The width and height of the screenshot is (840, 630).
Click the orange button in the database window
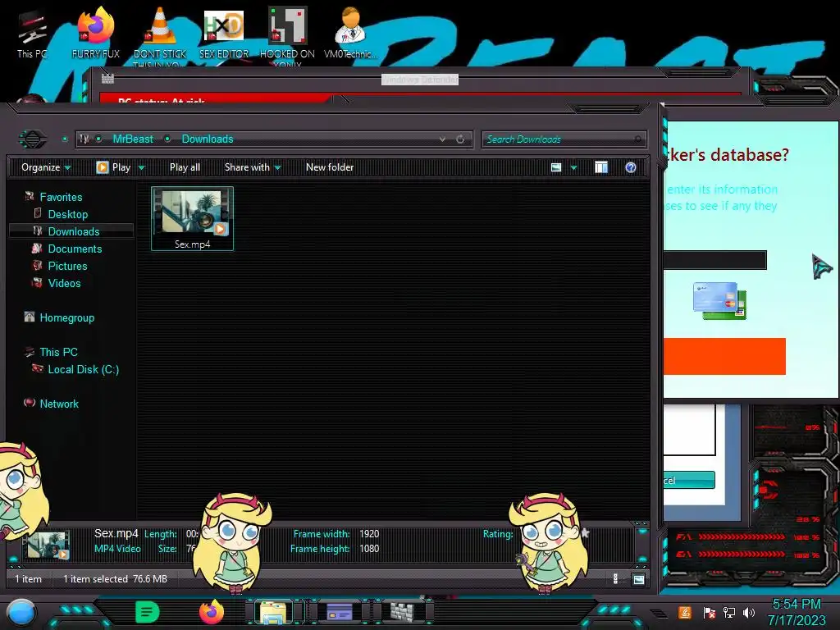click(724, 356)
